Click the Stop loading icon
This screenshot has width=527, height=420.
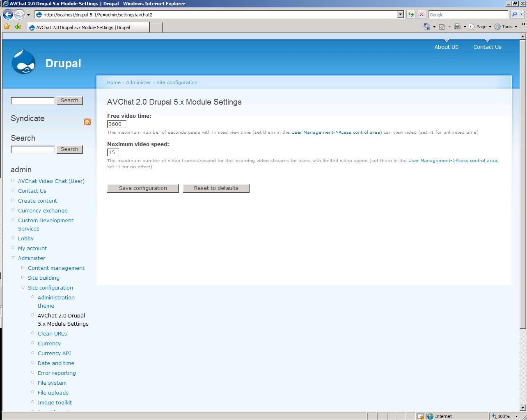(421, 14)
